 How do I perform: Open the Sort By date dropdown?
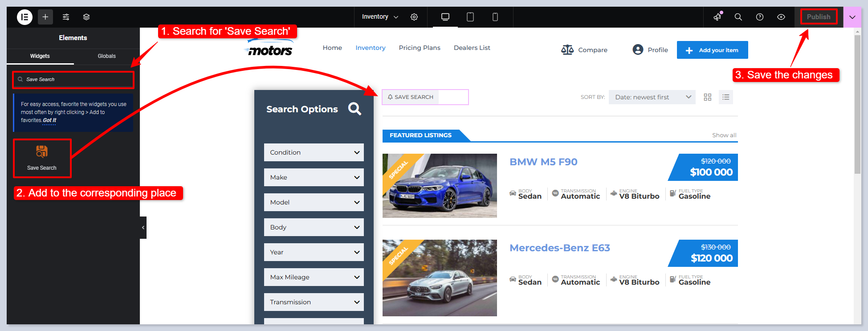652,97
